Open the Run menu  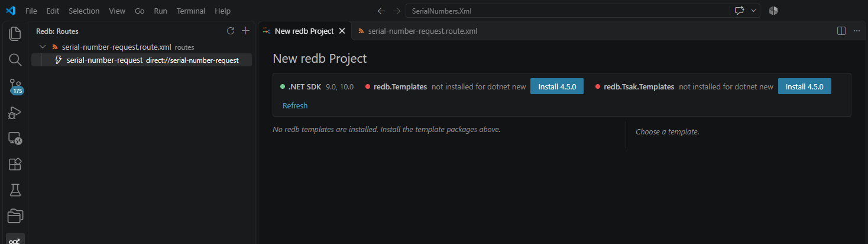pos(160,11)
